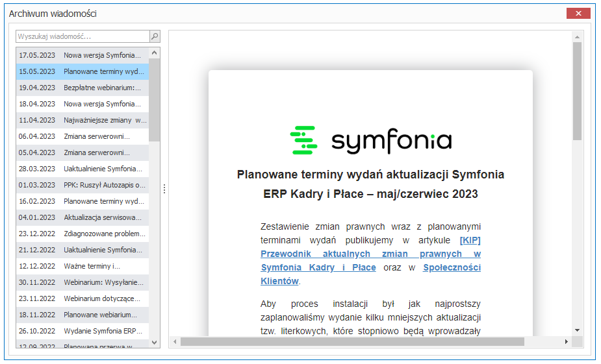Click the preview vertical scrollbar thumb
The height and width of the screenshot is (364, 601).
pos(577,91)
